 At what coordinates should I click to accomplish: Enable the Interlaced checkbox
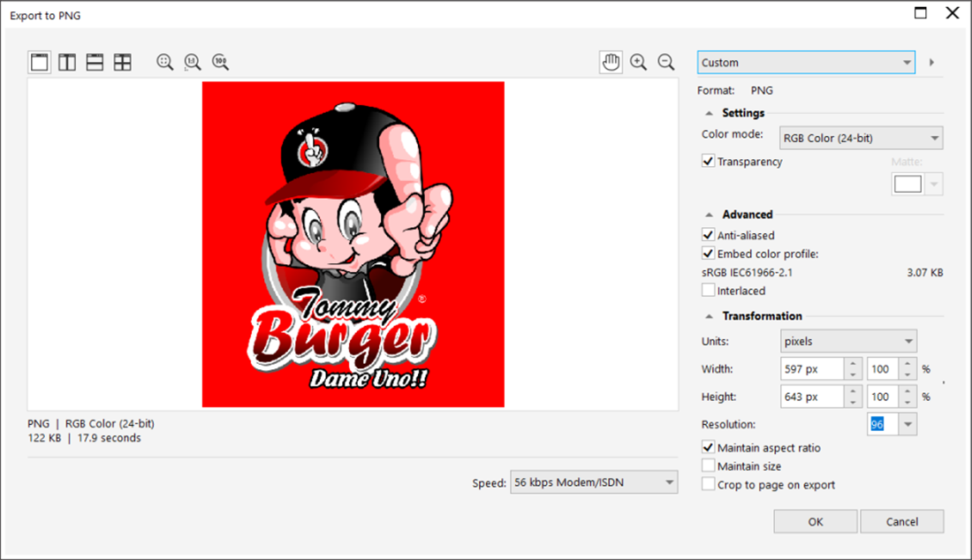[x=709, y=291]
